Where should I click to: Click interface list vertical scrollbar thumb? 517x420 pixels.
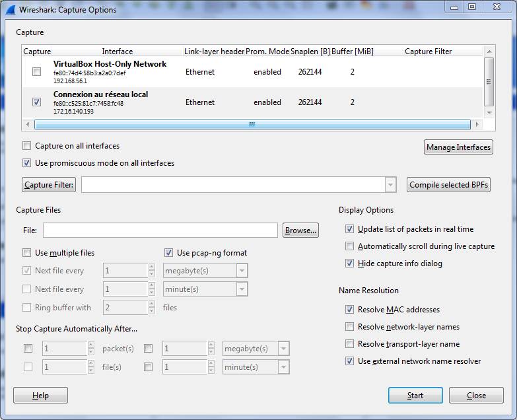click(489, 82)
